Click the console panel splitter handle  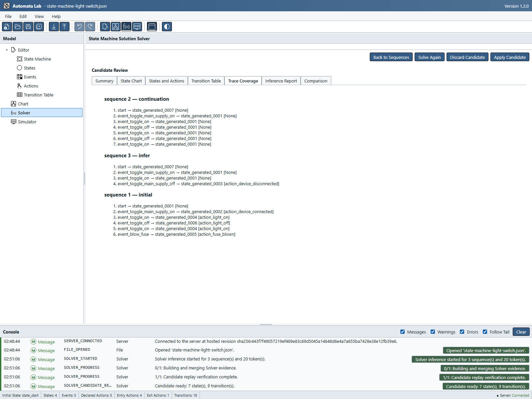[x=266, y=325]
